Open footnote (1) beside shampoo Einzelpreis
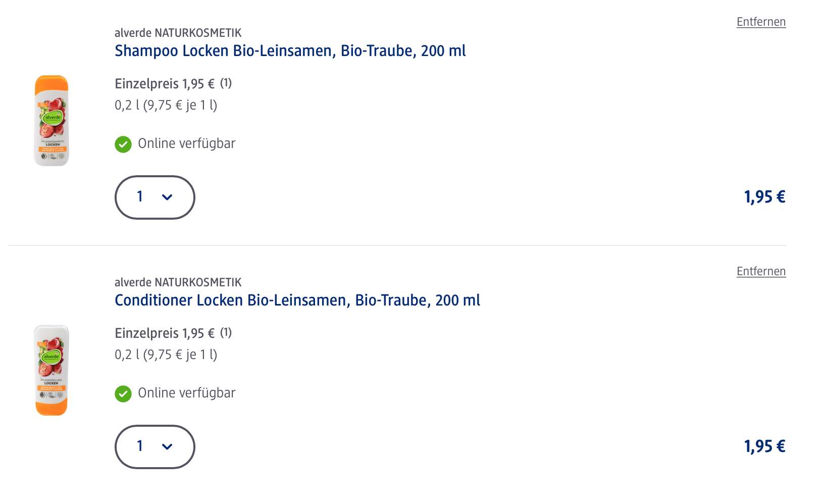Viewport: 824px width, 504px height. pyautogui.click(x=226, y=83)
